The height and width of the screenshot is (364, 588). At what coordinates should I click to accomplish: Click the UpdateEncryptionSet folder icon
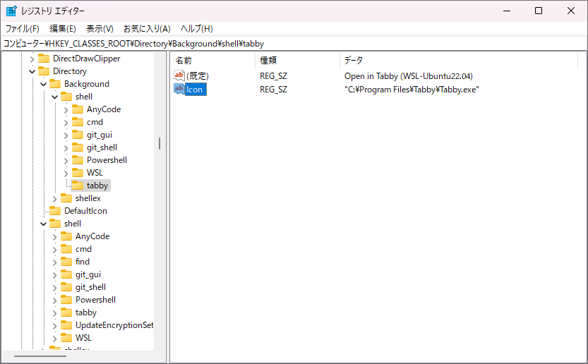66,324
